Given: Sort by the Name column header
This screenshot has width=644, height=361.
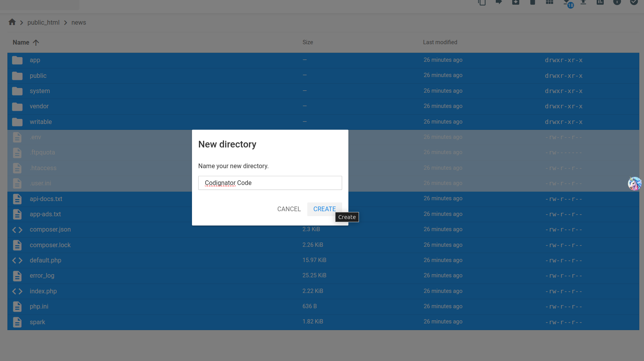Looking at the screenshot, I should (x=21, y=42).
